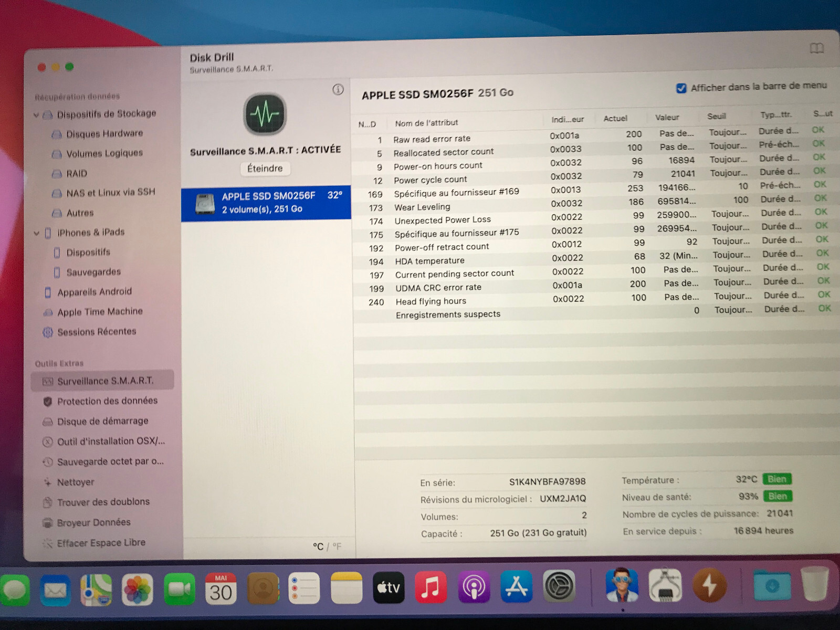Open Contacts from the Dock
This screenshot has width=840, height=630.
262,589
